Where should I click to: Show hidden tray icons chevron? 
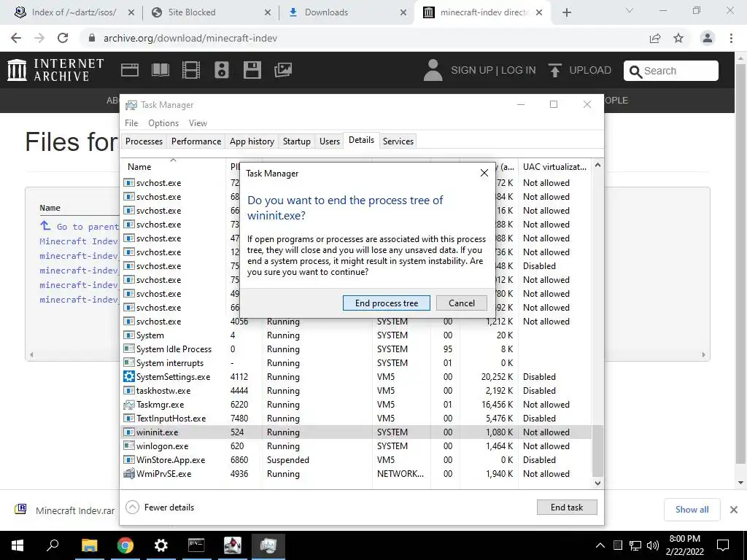click(600, 545)
